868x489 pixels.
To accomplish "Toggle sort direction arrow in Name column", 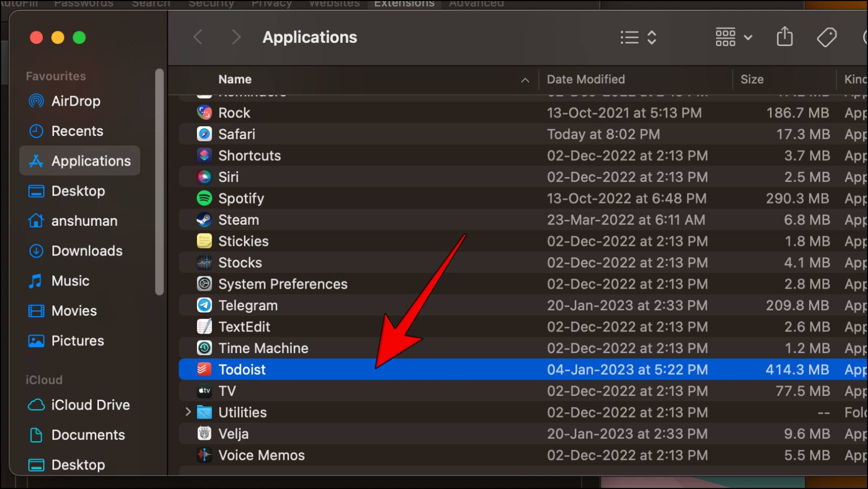I will tap(525, 80).
